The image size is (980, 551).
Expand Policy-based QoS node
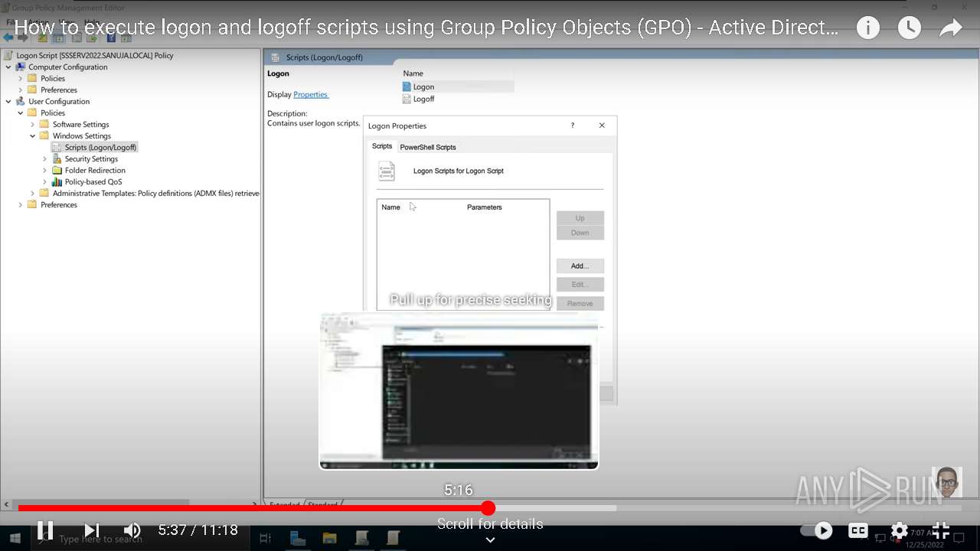coord(45,181)
